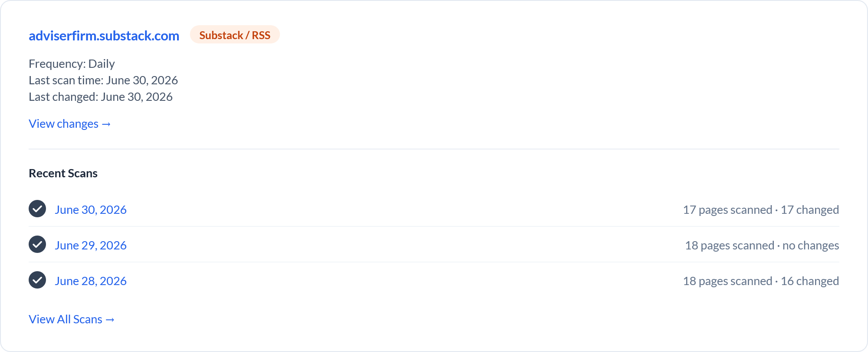Click the checkmark icon for June 30 scan
The image size is (868, 352).
pyautogui.click(x=37, y=209)
